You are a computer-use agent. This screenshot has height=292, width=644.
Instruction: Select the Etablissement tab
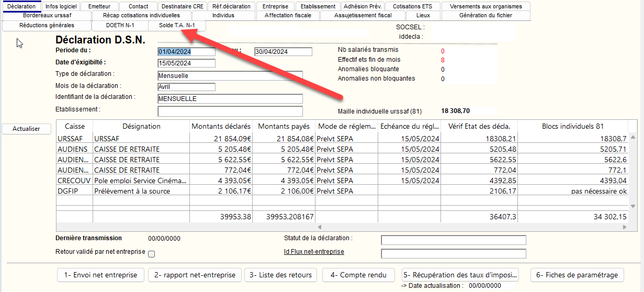click(318, 6)
